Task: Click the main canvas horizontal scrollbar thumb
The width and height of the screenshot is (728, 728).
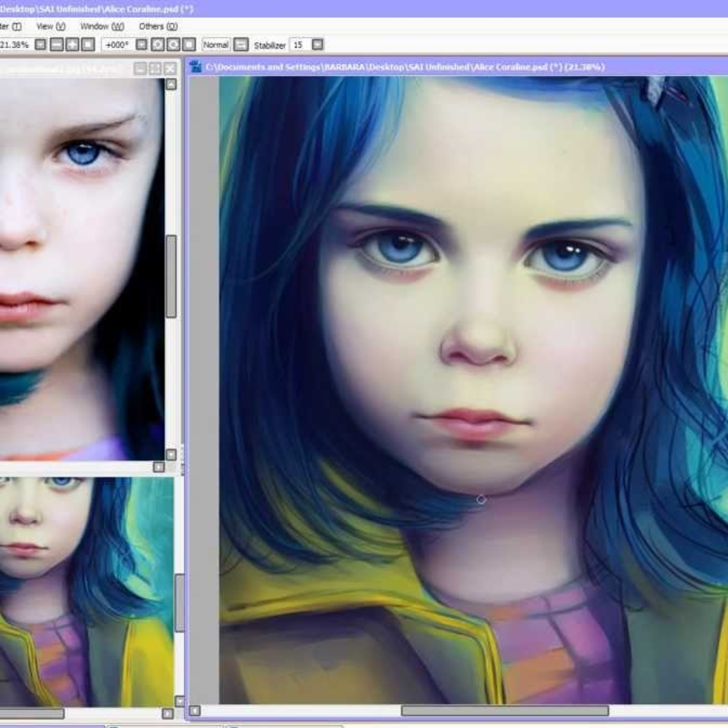Action: 505,710
